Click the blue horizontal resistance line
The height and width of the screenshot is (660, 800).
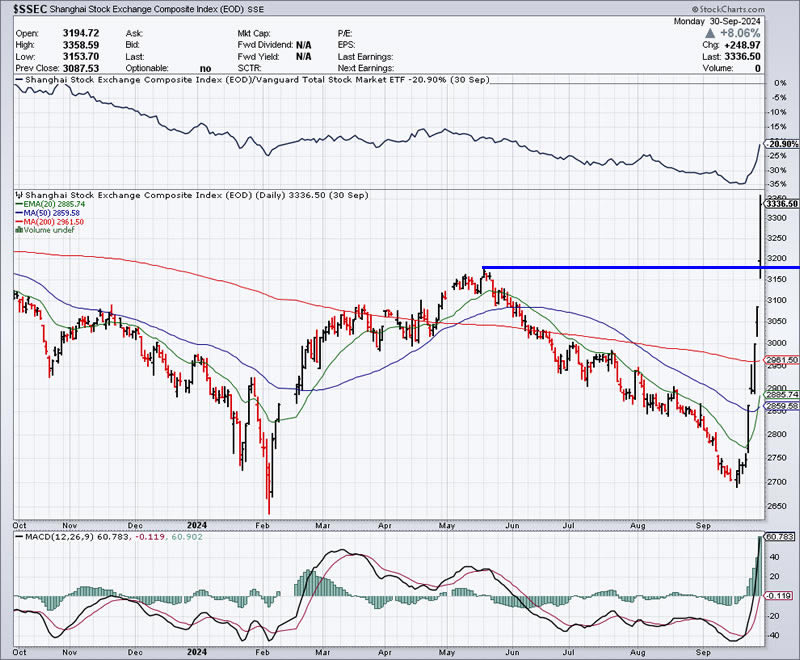tap(620, 267)
